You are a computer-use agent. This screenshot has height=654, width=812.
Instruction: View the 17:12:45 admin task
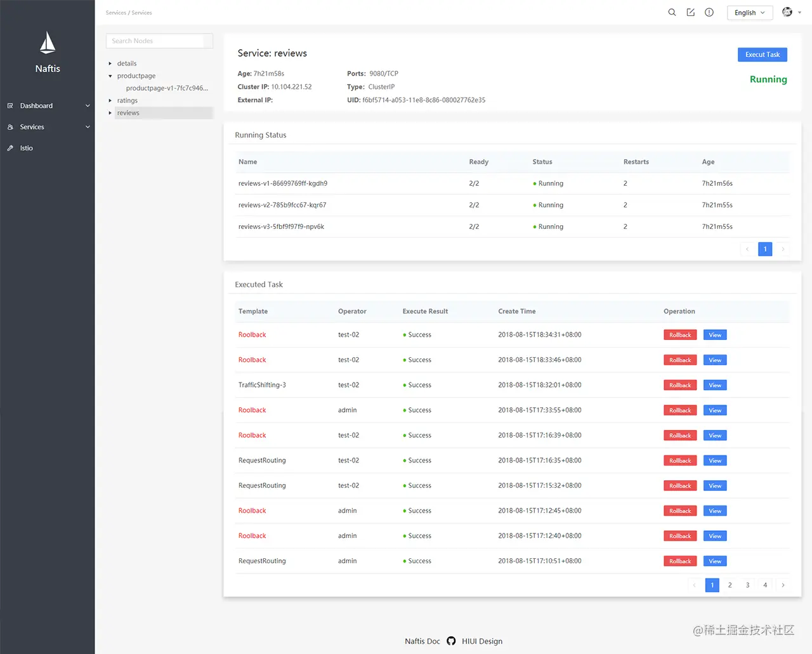[x=715, y=511]
